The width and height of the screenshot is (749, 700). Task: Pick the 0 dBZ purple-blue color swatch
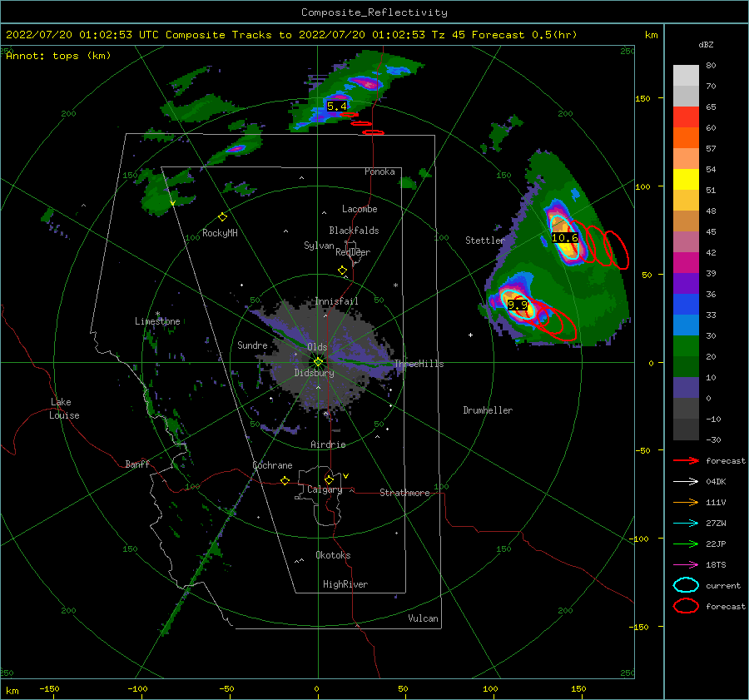686,388
